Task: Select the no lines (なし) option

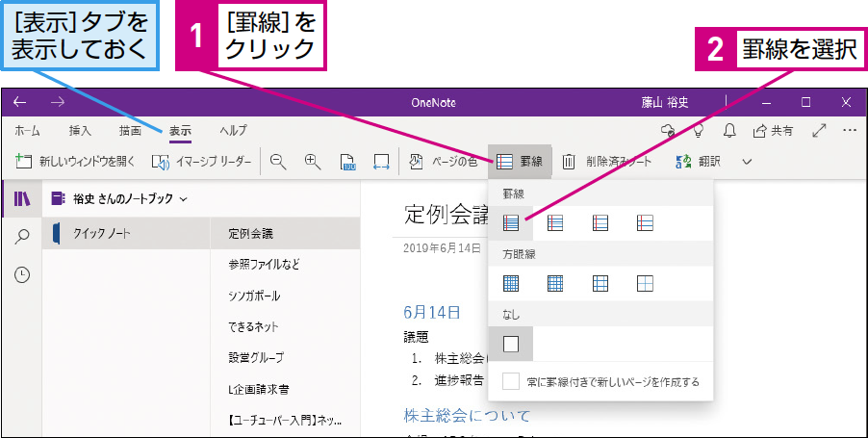Action: 511,344
